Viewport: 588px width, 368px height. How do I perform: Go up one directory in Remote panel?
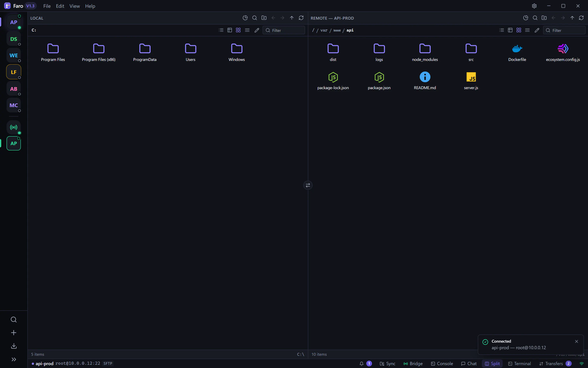coord(572,18)
